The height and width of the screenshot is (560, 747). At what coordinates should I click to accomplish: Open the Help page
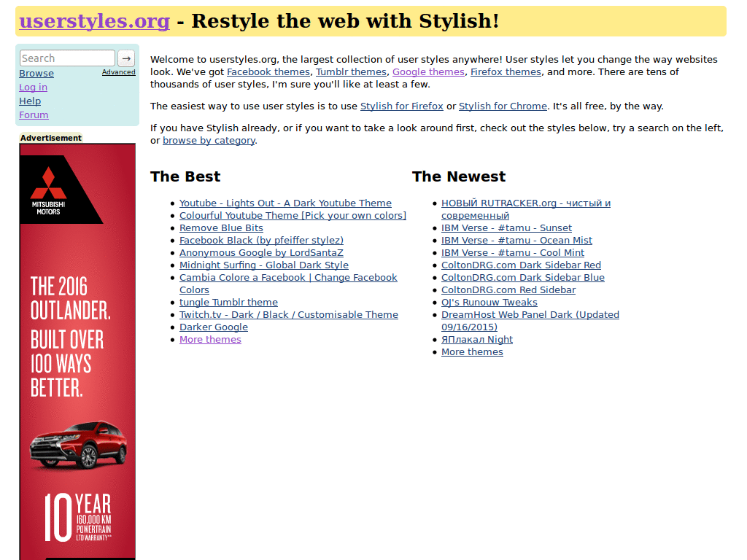pos(29,101)
